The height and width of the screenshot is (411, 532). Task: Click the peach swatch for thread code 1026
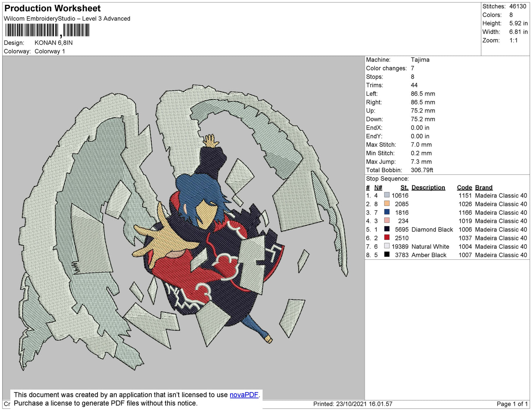(x=387, y=203)
